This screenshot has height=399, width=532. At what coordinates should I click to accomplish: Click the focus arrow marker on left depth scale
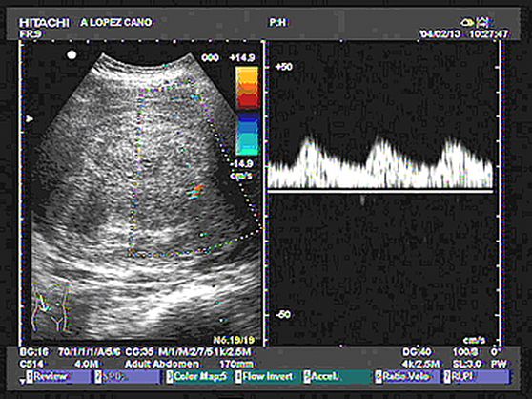pyautogui.click(x=30, y=119)
